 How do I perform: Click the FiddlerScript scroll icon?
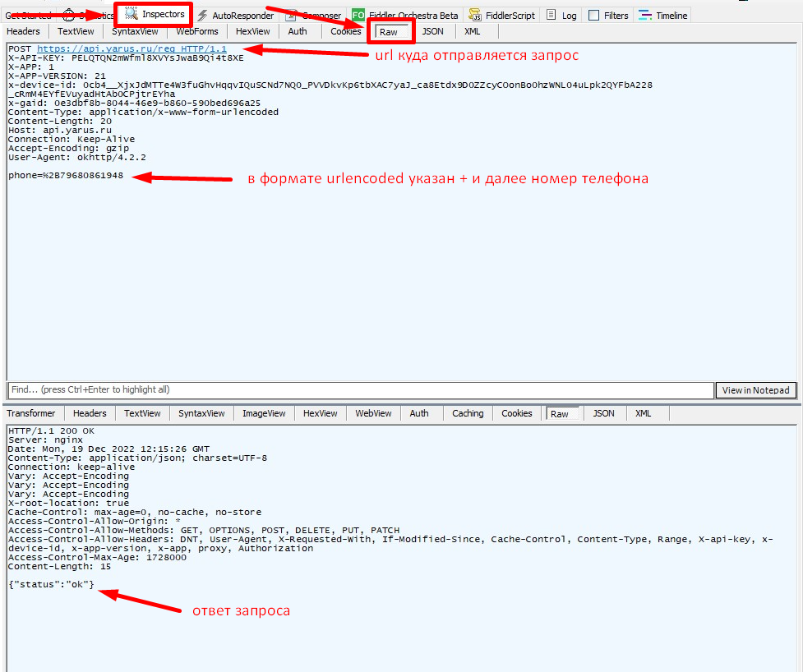point(475,16)
